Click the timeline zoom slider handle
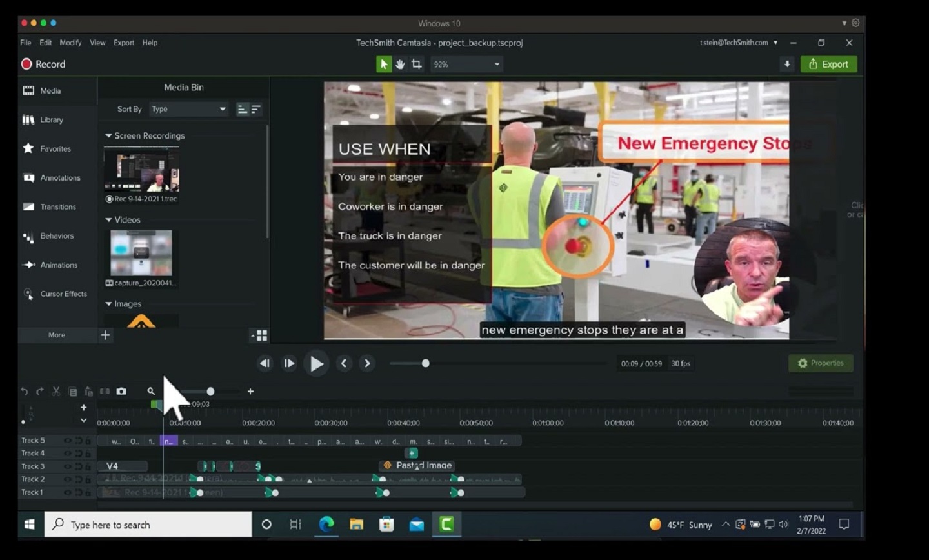The width and height of the screenshot is (929, 560). pos(210,391)
